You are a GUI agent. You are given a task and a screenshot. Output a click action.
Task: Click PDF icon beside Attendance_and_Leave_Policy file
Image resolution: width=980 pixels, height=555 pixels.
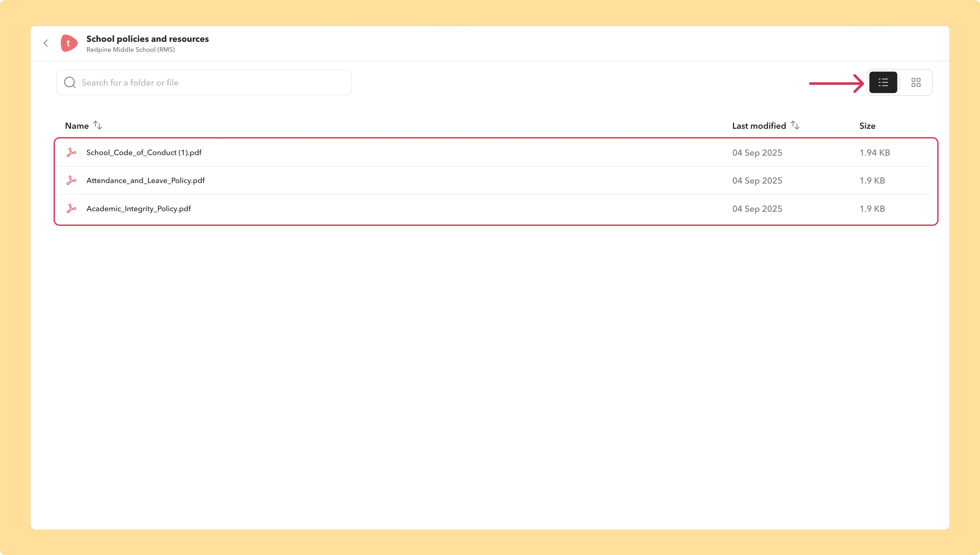point(71,180)
